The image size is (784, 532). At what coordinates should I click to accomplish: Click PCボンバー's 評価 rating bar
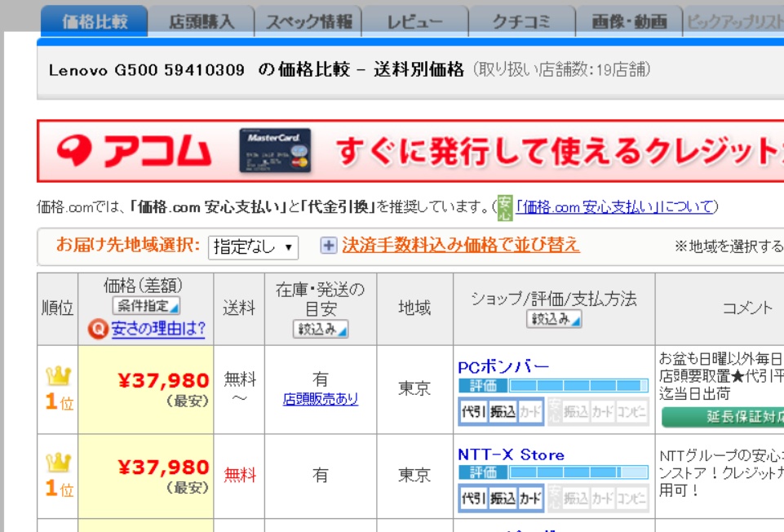tap(553, 385)
